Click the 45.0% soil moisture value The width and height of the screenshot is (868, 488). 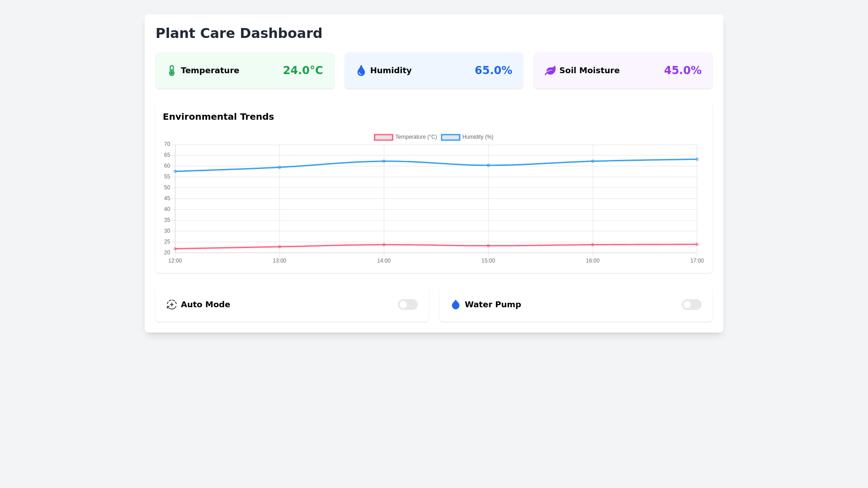(682, 70)
